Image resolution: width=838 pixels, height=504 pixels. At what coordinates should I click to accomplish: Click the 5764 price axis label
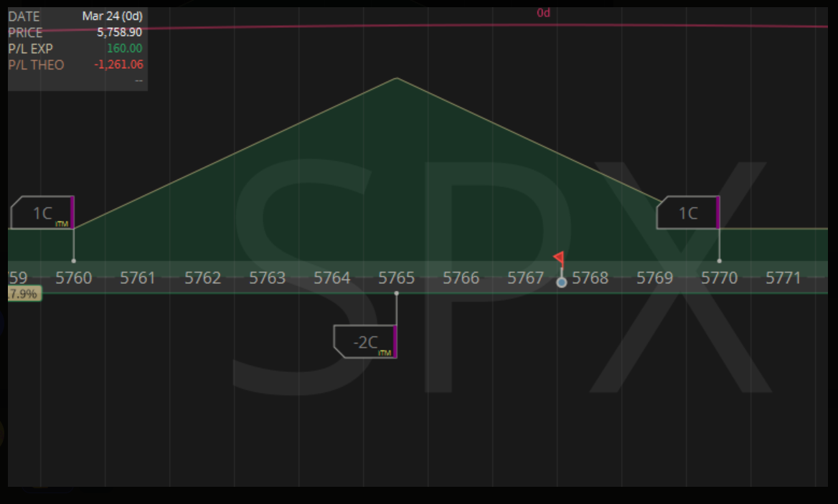[x=332, y=277]
